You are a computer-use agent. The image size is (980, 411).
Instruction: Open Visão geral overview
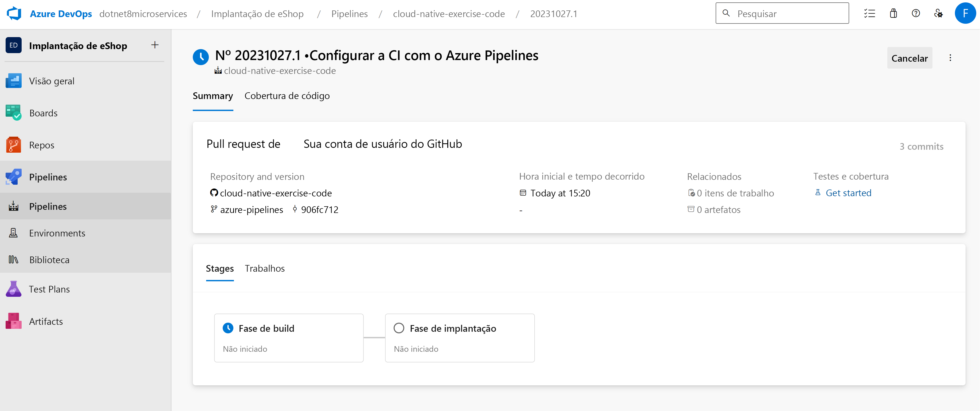coord(52,81)
